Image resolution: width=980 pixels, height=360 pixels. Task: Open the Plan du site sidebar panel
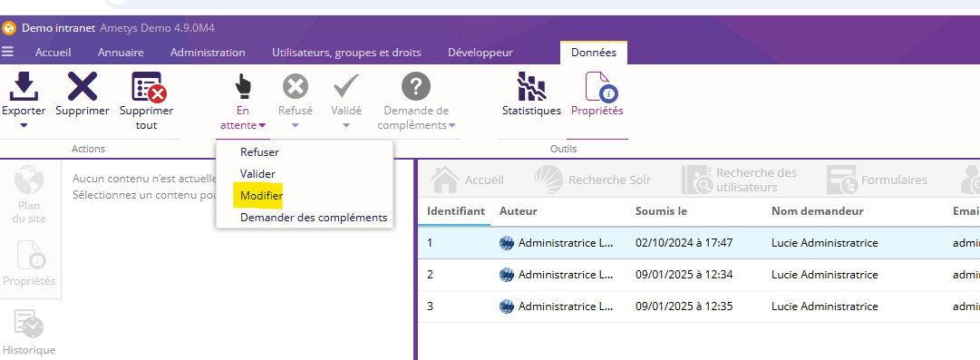[x=29, y=194]
